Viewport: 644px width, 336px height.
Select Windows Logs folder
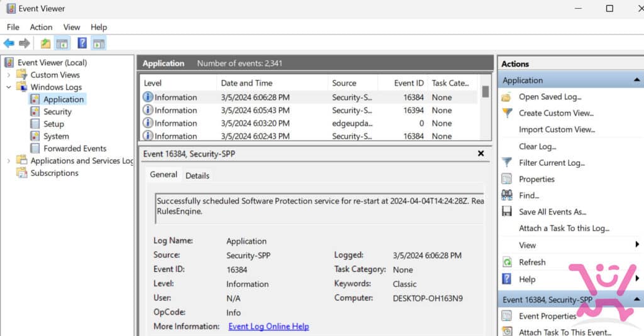56,87
